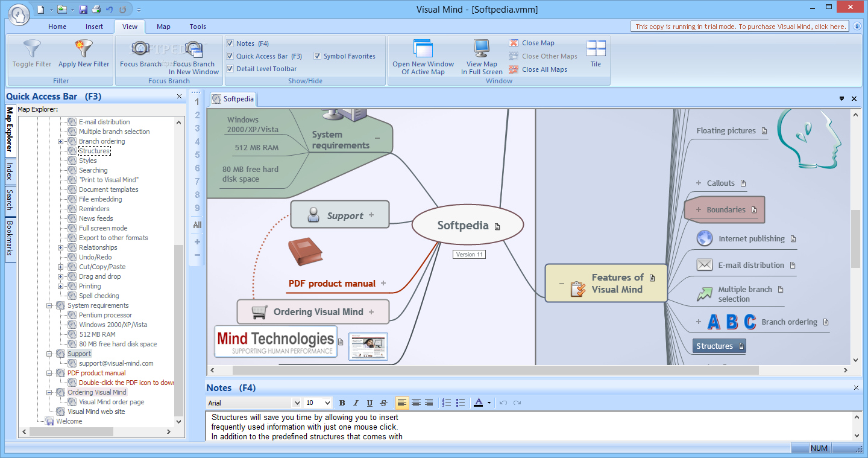Expand Relationships in Map Explorer tree

[x=61, y=247]
